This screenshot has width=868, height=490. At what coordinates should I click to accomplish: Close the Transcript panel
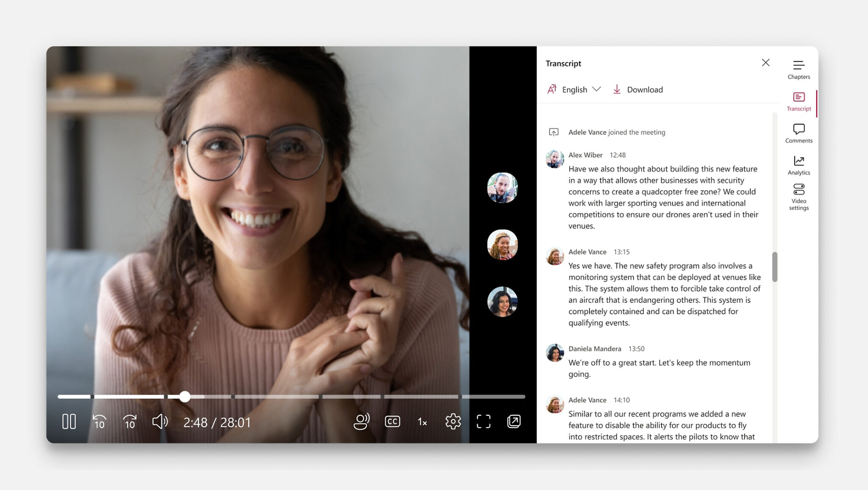click(766, 63)
